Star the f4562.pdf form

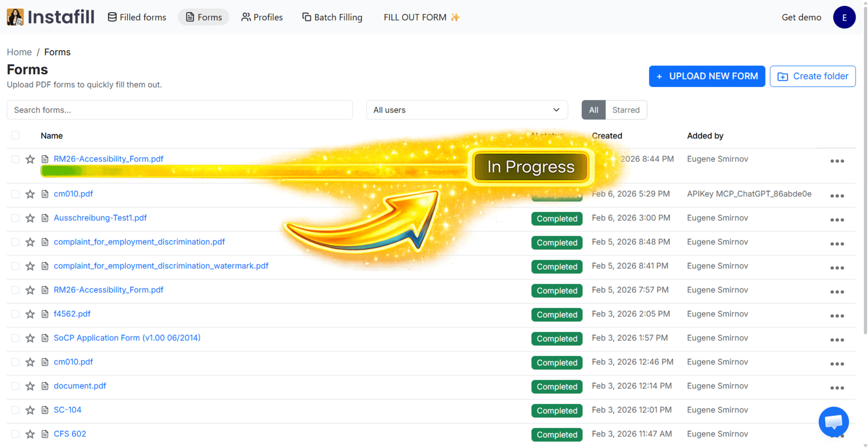[30, 314]
